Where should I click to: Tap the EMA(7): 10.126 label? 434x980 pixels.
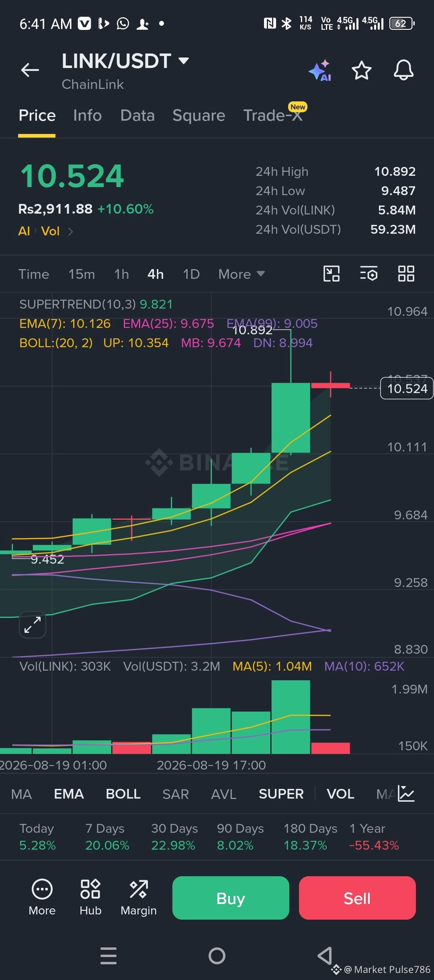click(x=65, y=323)
